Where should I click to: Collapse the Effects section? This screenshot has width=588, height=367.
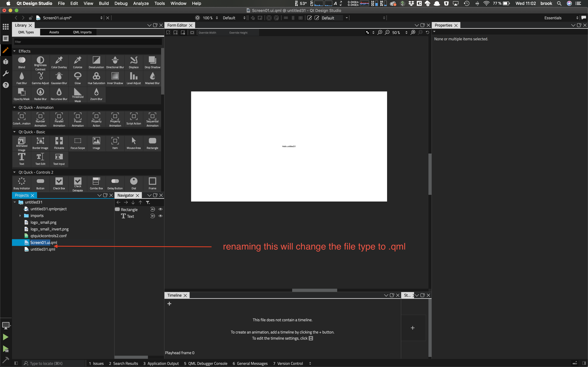(14, 51)
